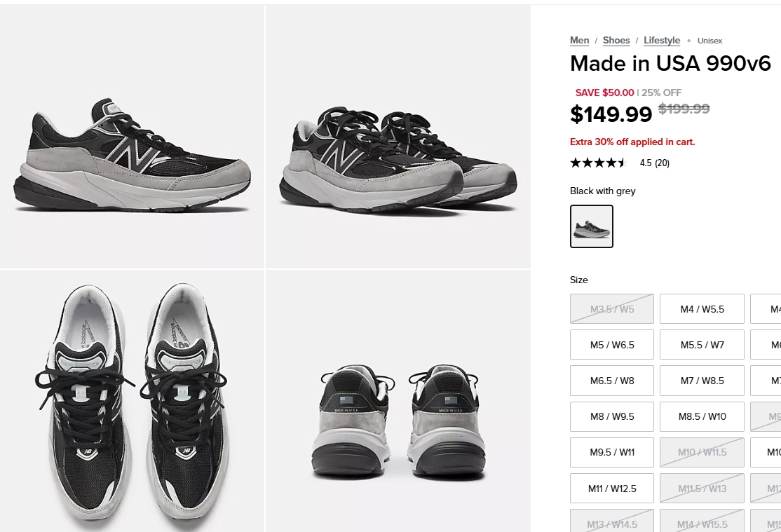Select size M11 / W12.5
Viewport: 781px width, 532px height.
pos(612,489)
